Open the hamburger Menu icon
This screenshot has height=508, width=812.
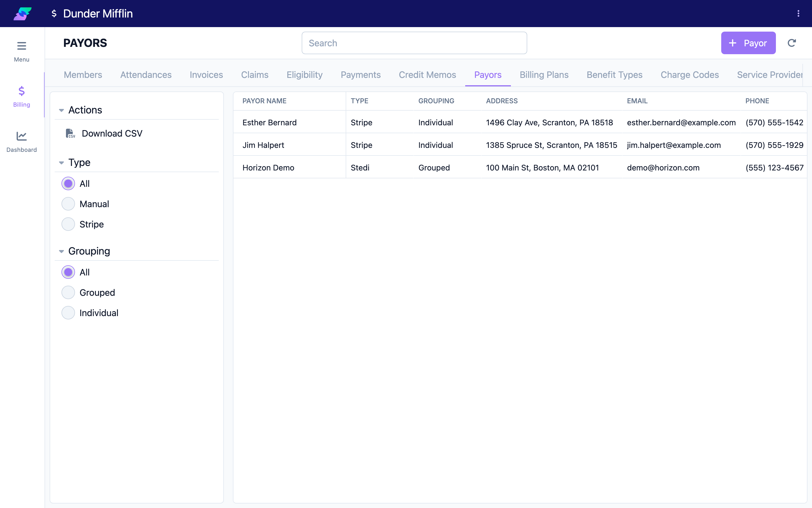pyautogui.click(x=21, y=46)
